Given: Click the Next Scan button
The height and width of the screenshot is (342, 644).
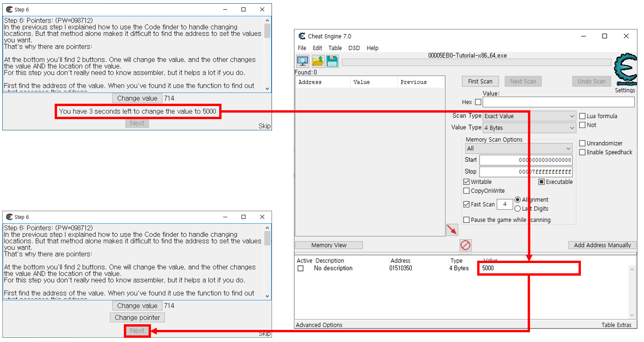Looking at the screenshot, I should (x=523, y=81).
